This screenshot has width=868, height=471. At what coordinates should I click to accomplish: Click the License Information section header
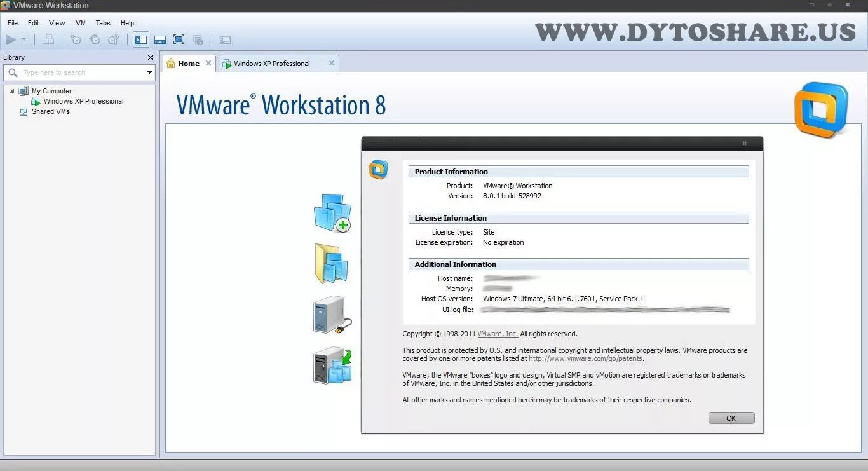point(578,218)
